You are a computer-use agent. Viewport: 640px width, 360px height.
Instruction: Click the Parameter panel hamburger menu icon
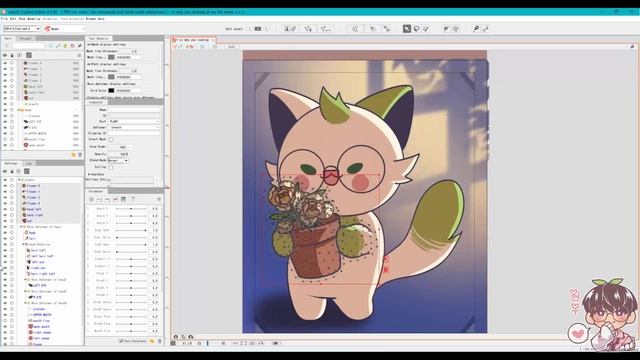[159, 199]
